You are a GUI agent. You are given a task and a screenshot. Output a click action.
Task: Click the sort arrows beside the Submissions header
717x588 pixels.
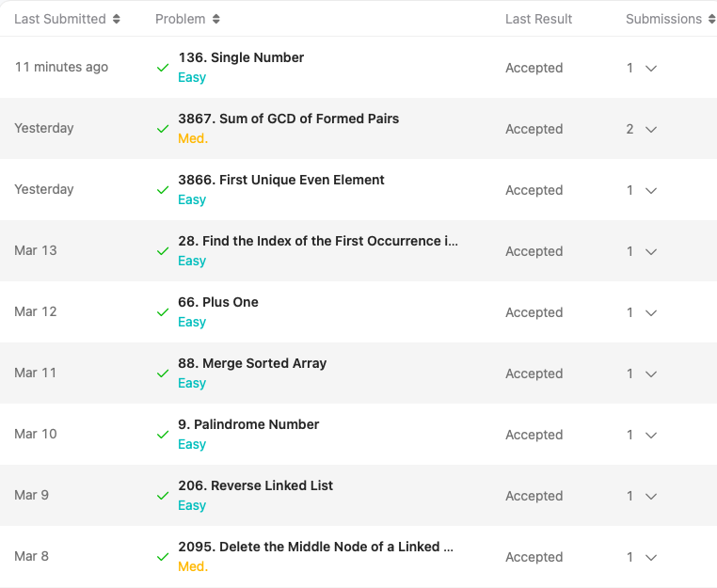coord(711,19)
